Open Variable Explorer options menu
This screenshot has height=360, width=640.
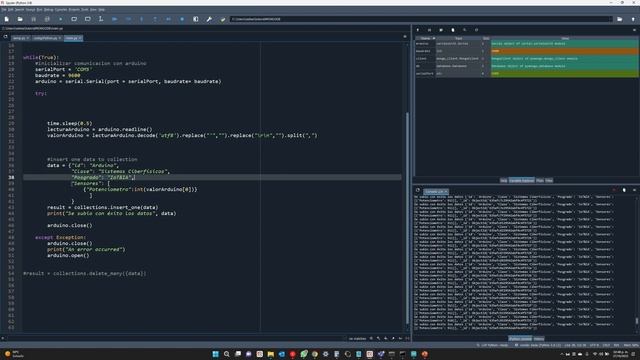634,30
